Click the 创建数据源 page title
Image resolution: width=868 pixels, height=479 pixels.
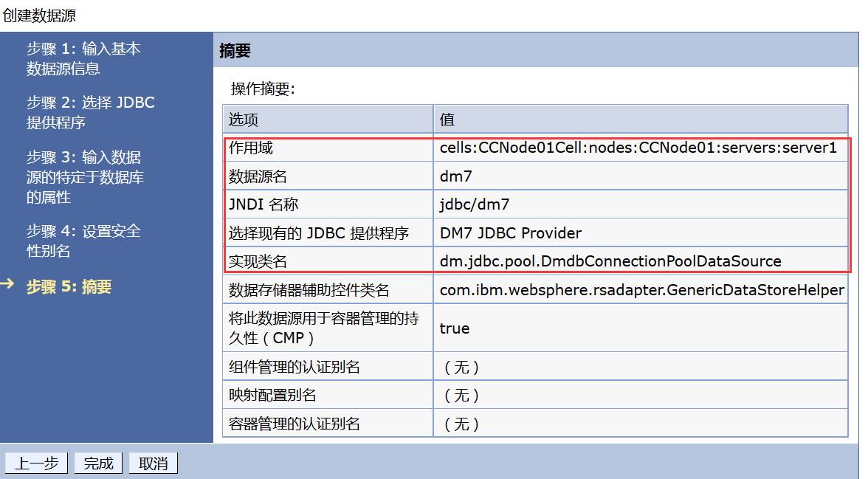[x=38, y=15]
